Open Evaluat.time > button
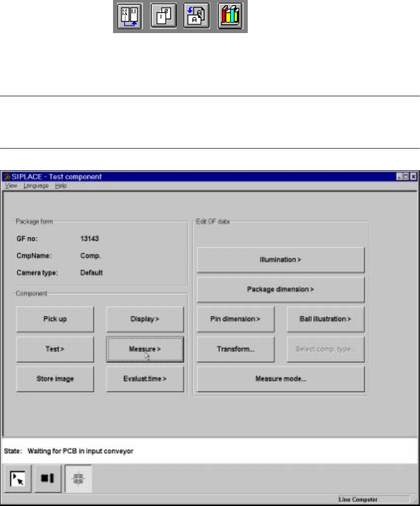 coord(145,379)
